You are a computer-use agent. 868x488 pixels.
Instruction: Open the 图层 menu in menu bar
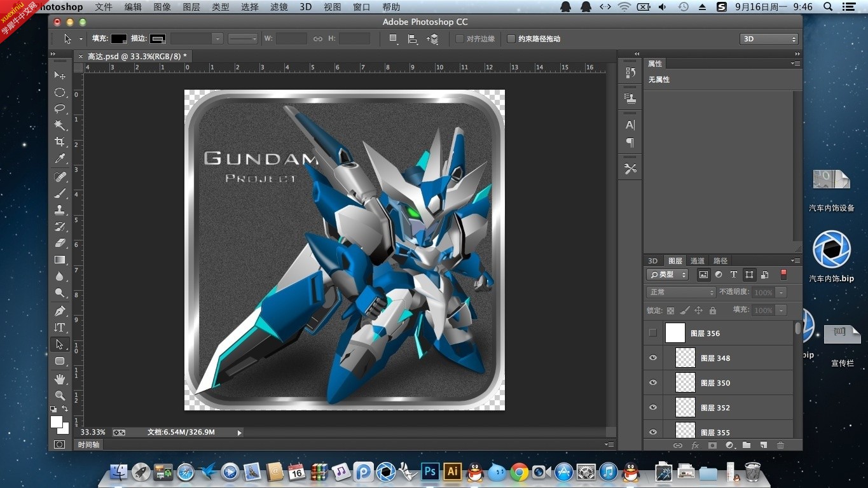coord(191,7)
